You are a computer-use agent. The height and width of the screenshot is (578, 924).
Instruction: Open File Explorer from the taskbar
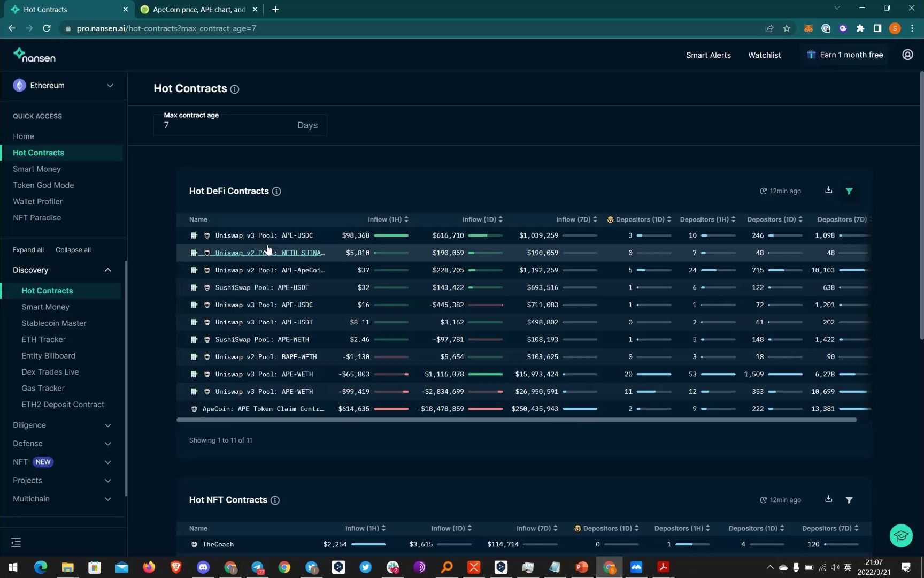[67, 567]
